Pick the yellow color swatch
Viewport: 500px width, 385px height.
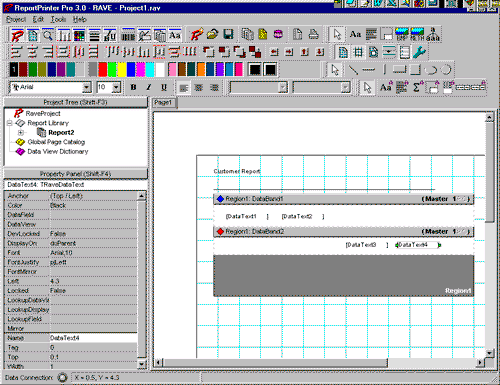coord(122,69)
